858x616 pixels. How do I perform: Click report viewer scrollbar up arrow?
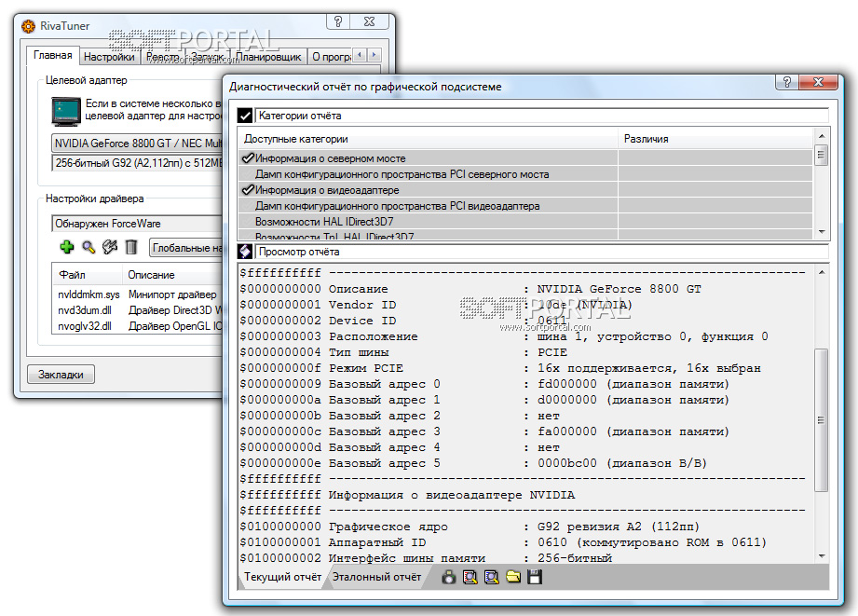point(822,272)
